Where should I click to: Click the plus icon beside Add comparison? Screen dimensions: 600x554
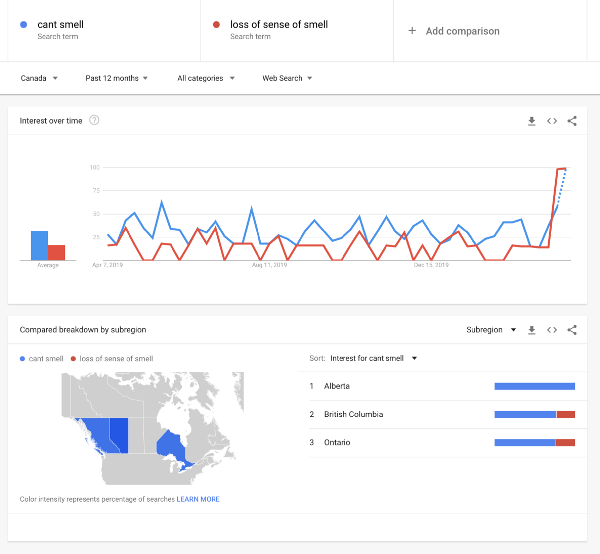tap(412, 31)
